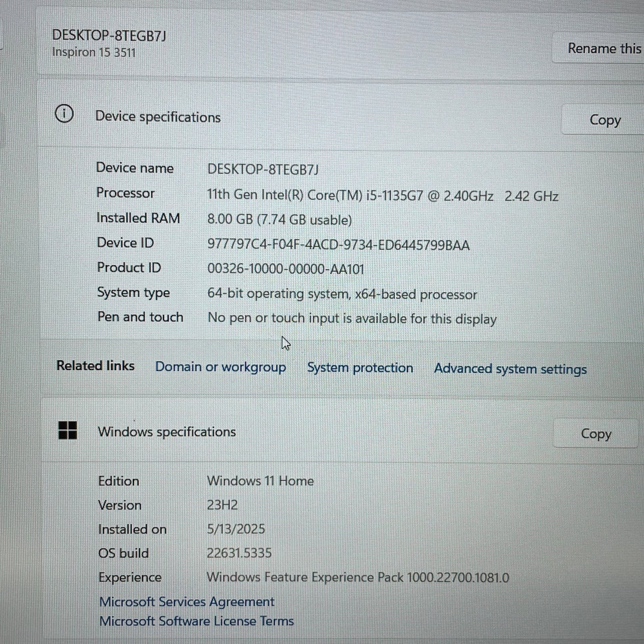This screenshot has width=644, height=644.
Task: Click the Rename this PC button
Action: (599, 48)
